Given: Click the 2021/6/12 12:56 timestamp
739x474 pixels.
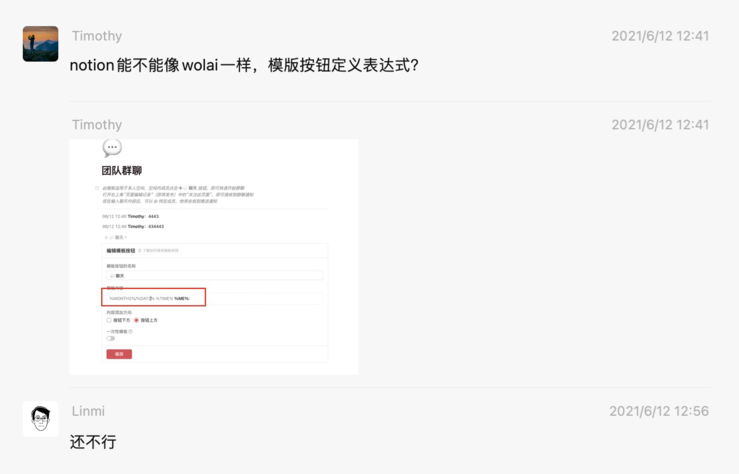Looking at the screenshot, I should 659,411.
